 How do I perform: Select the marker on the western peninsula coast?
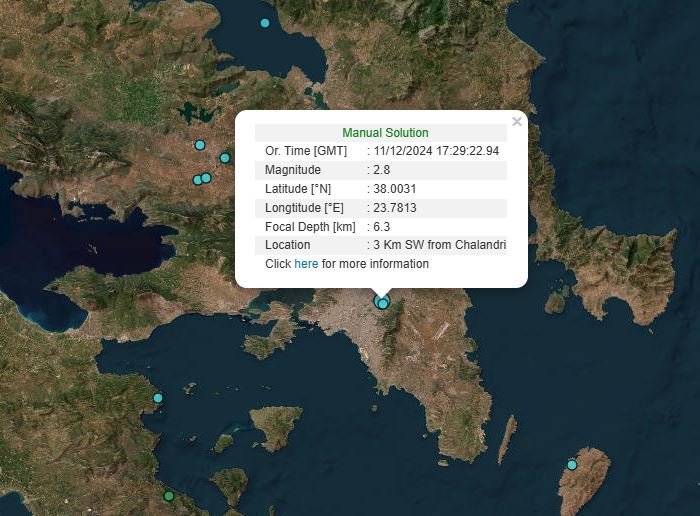pyautogui.click(x=158, y=398)
